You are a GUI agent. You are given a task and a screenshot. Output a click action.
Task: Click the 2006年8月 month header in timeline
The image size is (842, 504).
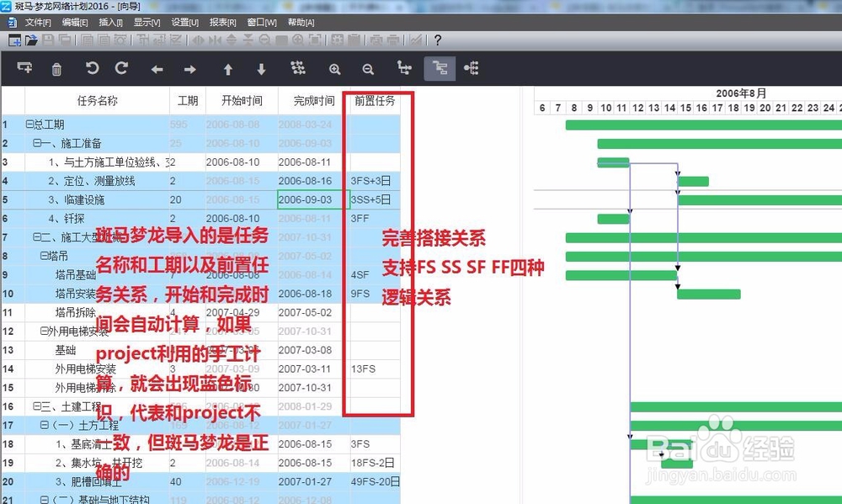pyautogui.click(x=741, y=93)
